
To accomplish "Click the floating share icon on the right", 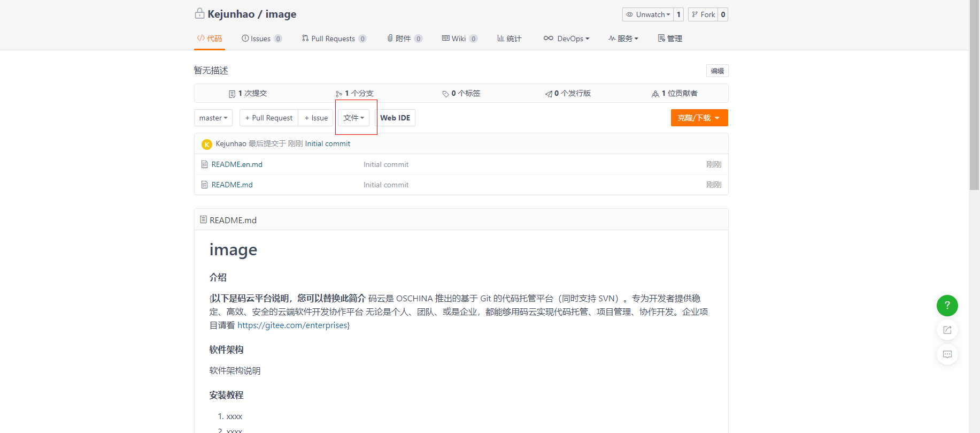I will 947,330.
